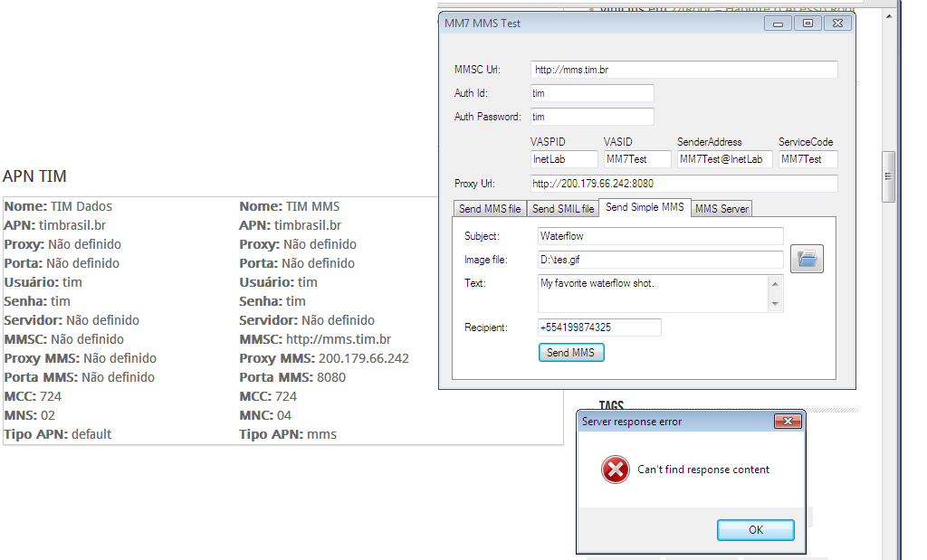Click the 'Can't find response content' message
This screenshot has height=560, width=927.
pos(703,470)
